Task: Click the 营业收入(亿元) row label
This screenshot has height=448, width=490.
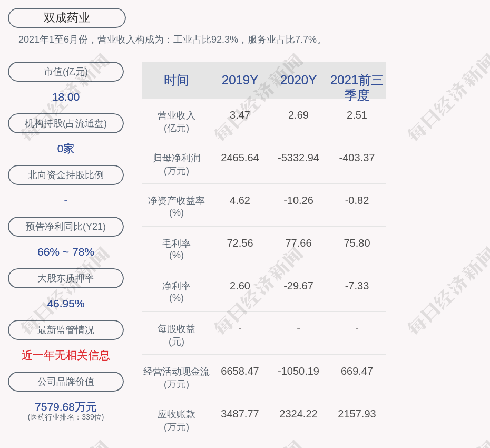Action: (177, 122)
